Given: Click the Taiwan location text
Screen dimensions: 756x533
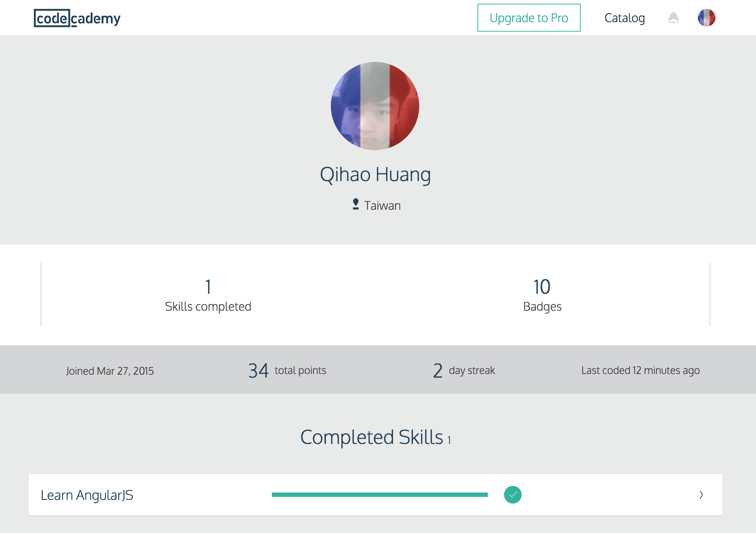Looking at the screenshot, I should pyautogui.click(x=382, y=205).
